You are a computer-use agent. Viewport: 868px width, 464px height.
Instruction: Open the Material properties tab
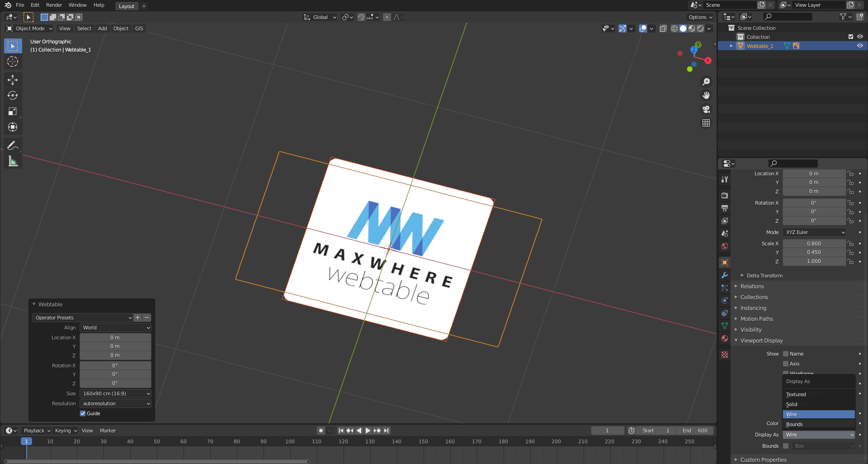pos(725,338)
